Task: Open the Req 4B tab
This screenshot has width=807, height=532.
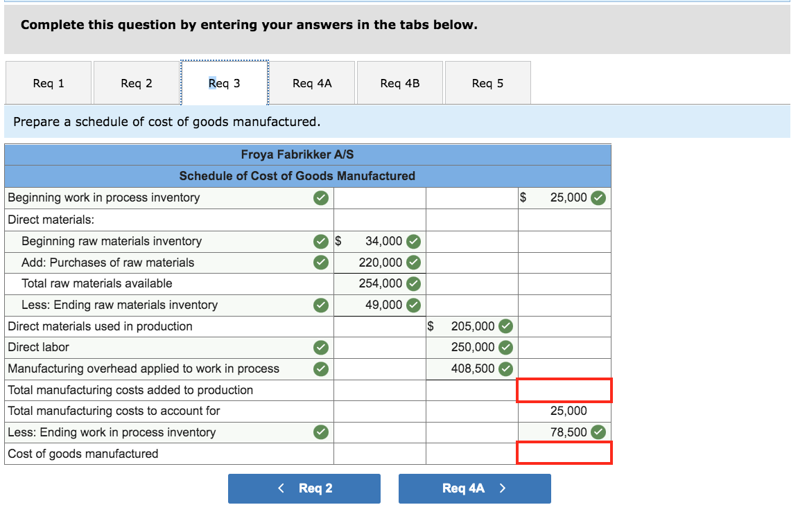Action: tap(400, 82)
